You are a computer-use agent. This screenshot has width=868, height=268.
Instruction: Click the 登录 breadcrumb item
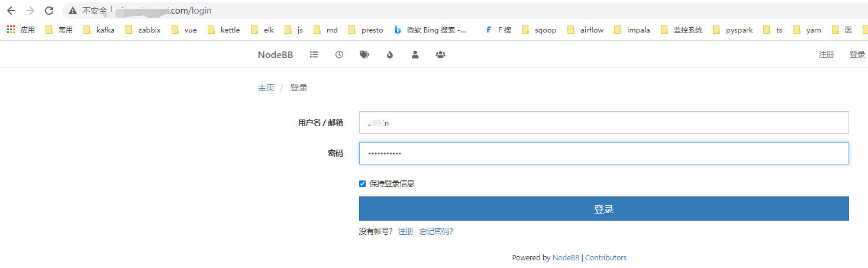(x=299, y=88)
